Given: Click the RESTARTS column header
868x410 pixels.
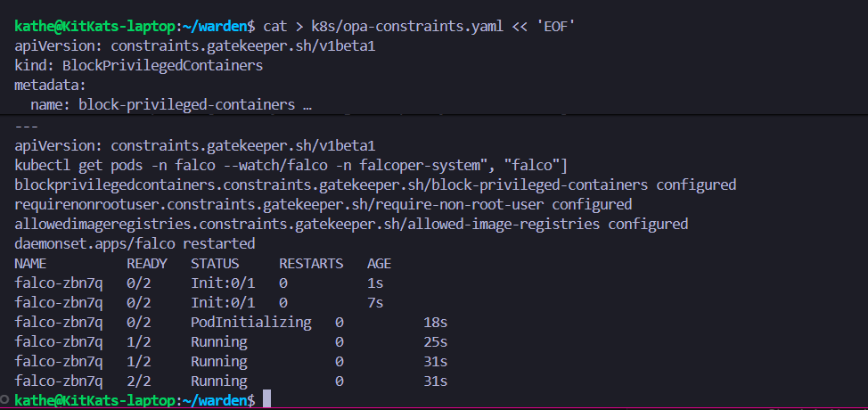Looking at the screenshot, I should coord(311,264).
